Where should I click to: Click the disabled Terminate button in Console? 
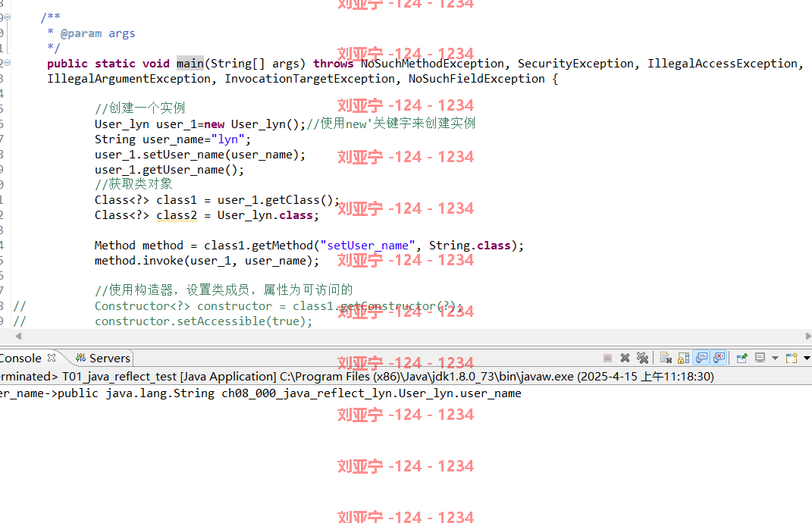tap(608, 358)
